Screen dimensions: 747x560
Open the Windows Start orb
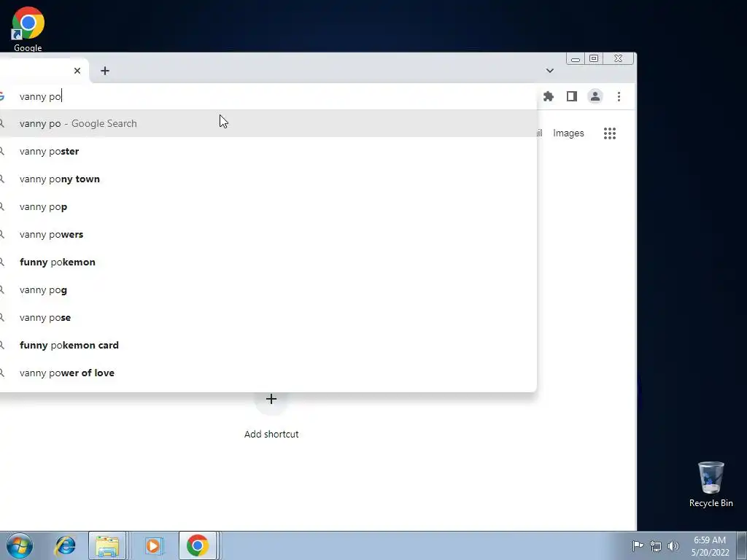click(20, 545)
